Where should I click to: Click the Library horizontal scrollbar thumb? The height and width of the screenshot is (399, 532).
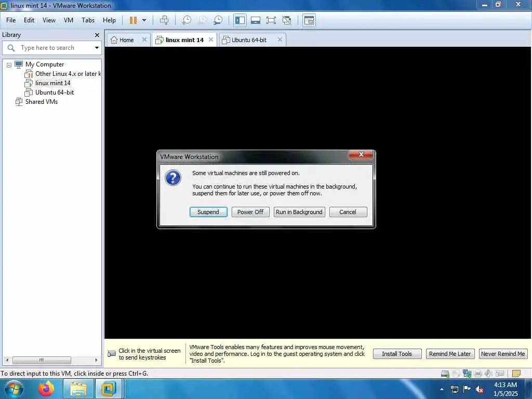coord(42,360)
